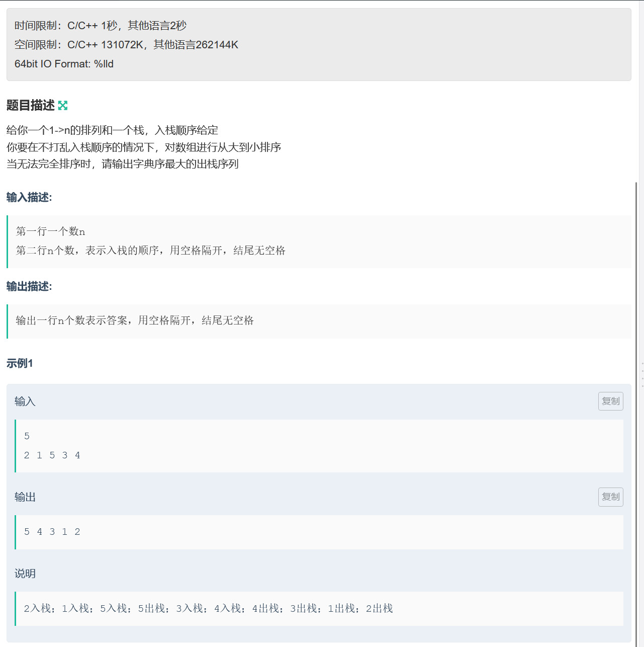Click the 说明 label
The height and width of the screenshot is (647, 644).
coord(25,574)
